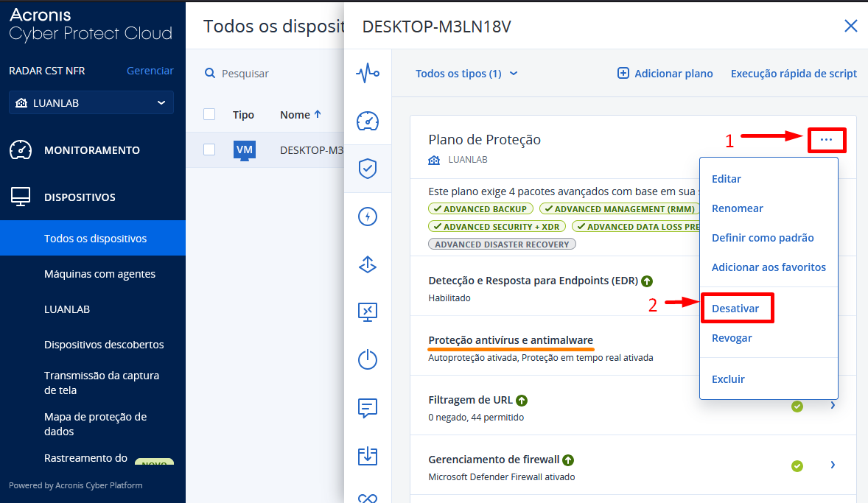Select the shield protection plan icon
868x503 pixels.
tap(367, 169)
